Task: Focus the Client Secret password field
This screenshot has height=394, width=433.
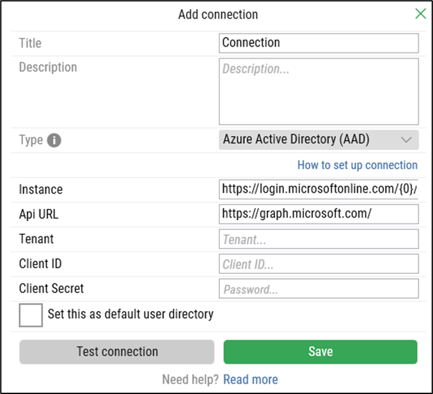Action: (x=319, y=289)
